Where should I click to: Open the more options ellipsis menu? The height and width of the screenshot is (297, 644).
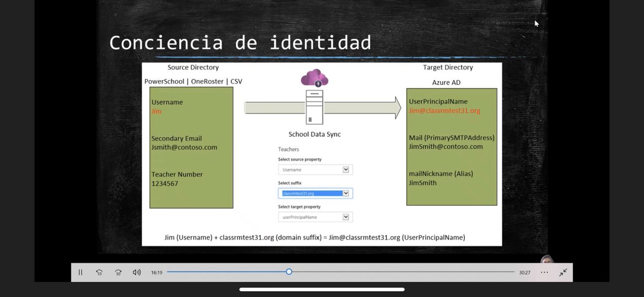click(545, 272)
